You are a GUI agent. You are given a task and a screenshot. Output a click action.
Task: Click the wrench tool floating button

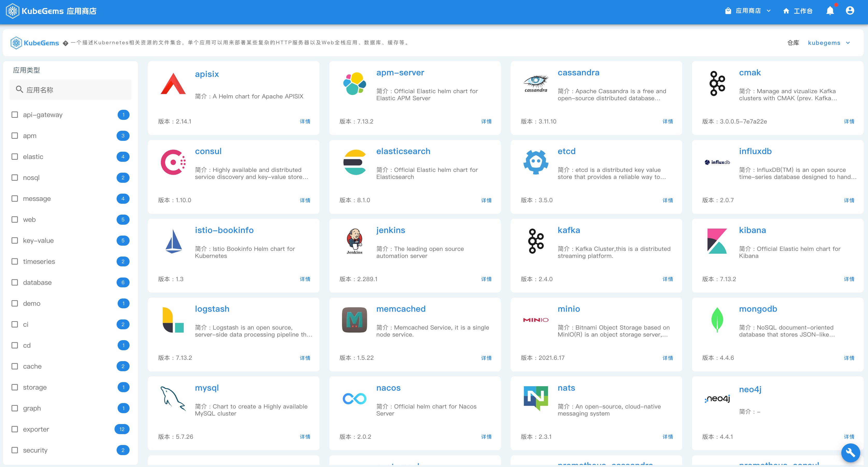click(x=850, y=453)
